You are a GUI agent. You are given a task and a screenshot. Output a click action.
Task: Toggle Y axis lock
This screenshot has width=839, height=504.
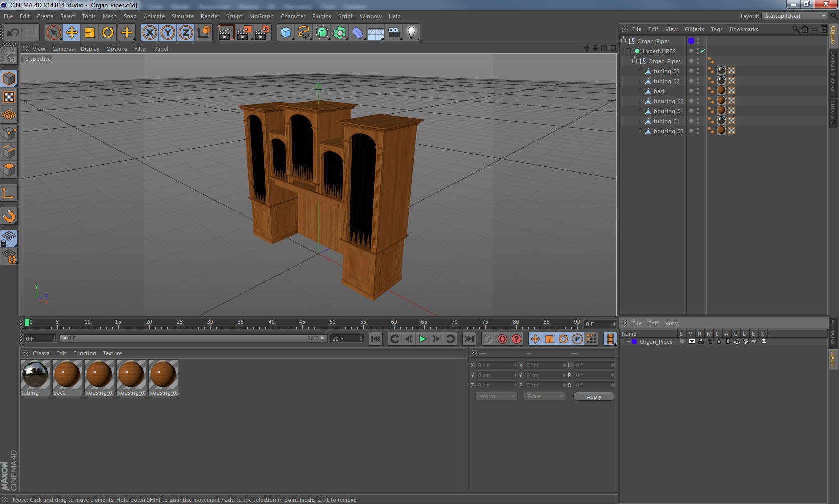coord(168,33)
